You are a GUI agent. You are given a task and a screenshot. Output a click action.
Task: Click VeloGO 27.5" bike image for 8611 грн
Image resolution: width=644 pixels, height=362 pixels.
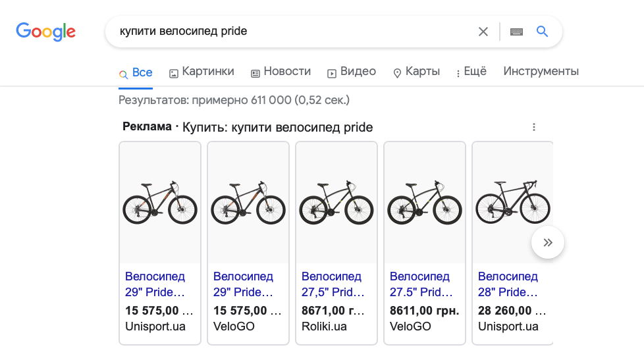point(425,203)
